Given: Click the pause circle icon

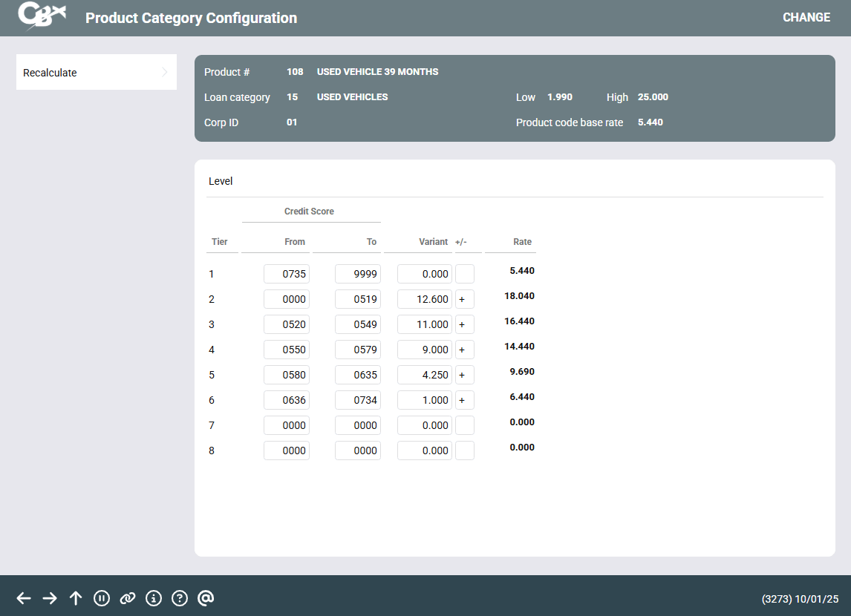Looking at the screenshot, I should coord(102,598).
